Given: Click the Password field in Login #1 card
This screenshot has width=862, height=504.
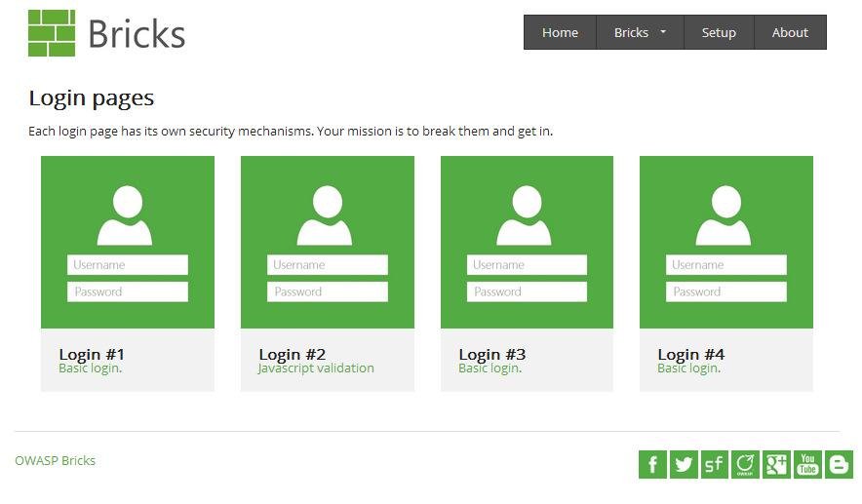Looking at the screenshot, I should (128, 291).
